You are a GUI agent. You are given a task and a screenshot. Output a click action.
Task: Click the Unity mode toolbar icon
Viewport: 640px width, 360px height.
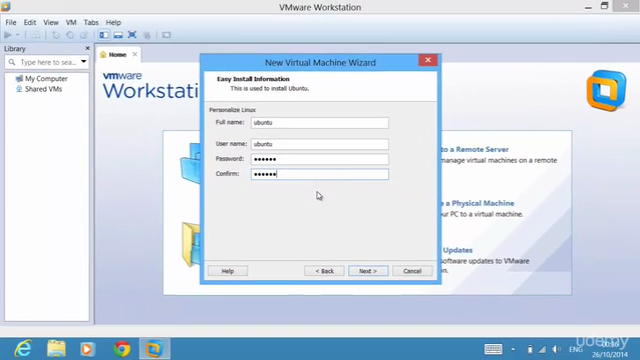[147, 35]
